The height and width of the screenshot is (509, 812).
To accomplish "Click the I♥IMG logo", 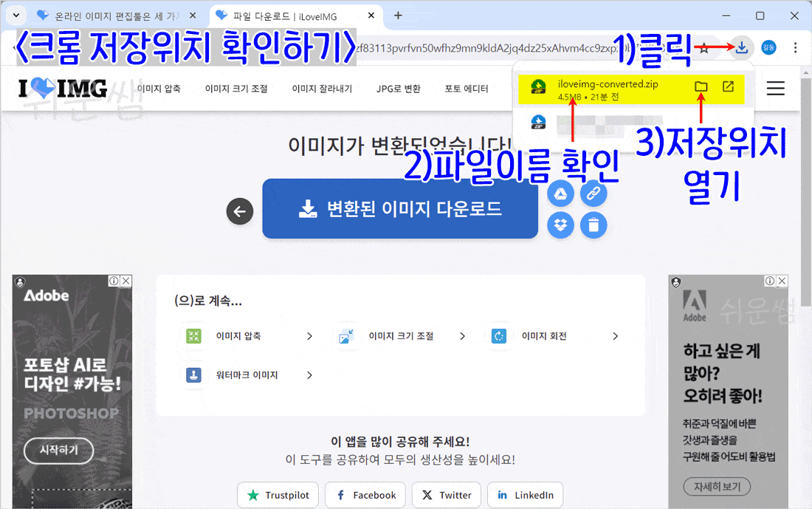I will (x=63, y=88).
